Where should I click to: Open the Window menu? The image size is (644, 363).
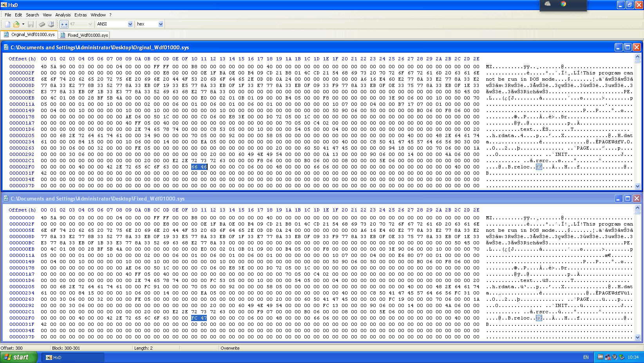pos(98,15)
